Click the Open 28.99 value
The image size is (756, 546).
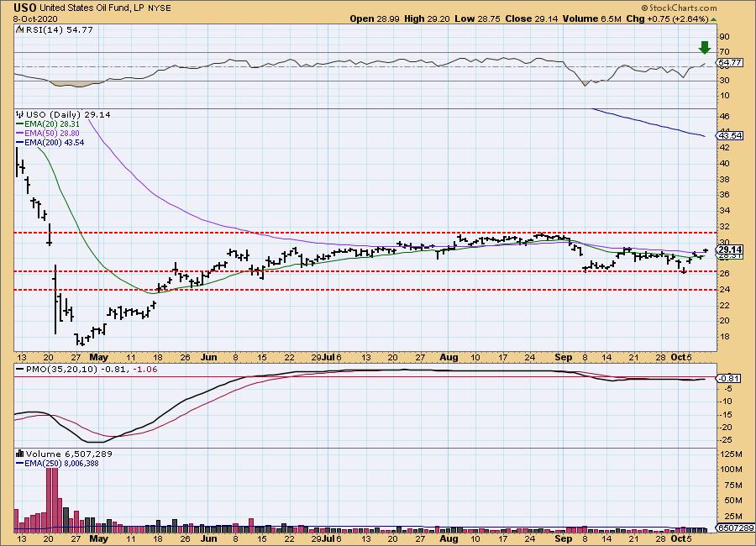point(375,18)
